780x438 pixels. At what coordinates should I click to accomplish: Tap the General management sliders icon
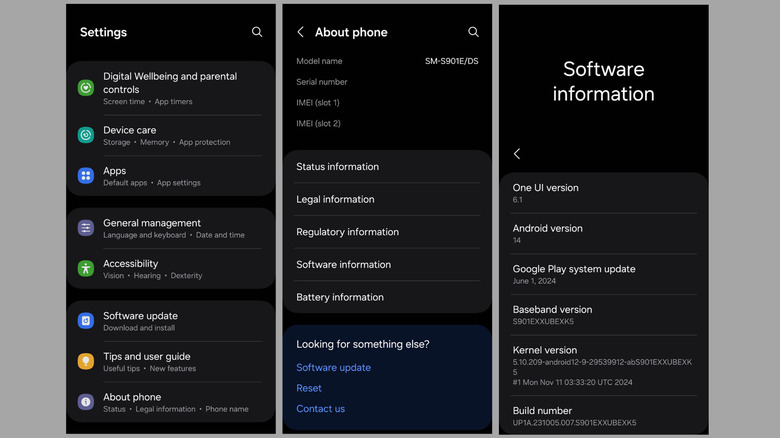(86, 228)
